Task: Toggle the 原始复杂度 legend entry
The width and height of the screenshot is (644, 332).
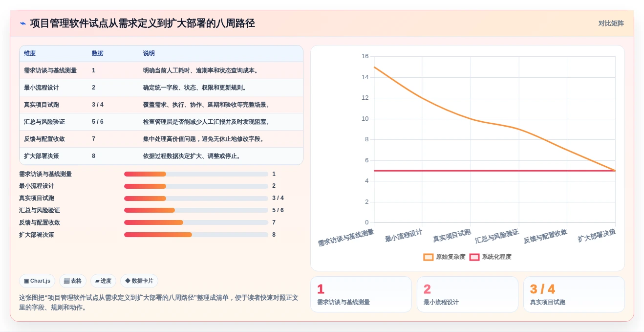Action: [444, 257]
